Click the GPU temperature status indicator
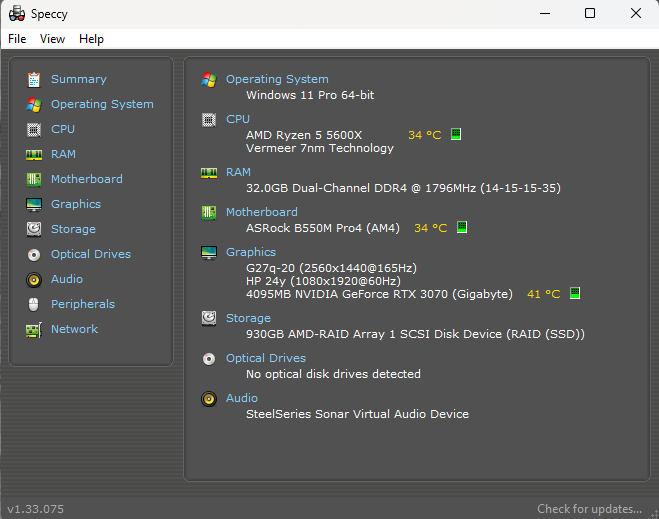The image size is (659, 519). click(x=575, y=294)
